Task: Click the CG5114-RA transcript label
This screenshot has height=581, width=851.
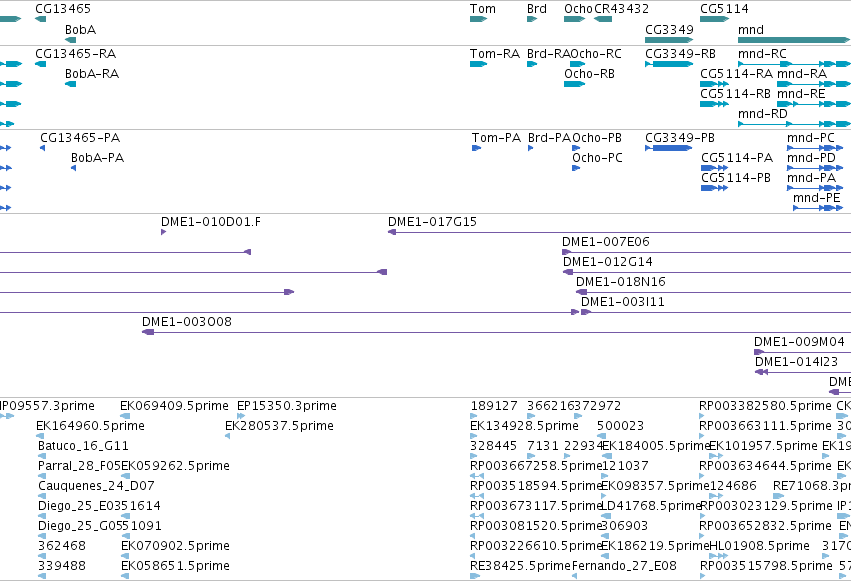Action: point(736,74)
